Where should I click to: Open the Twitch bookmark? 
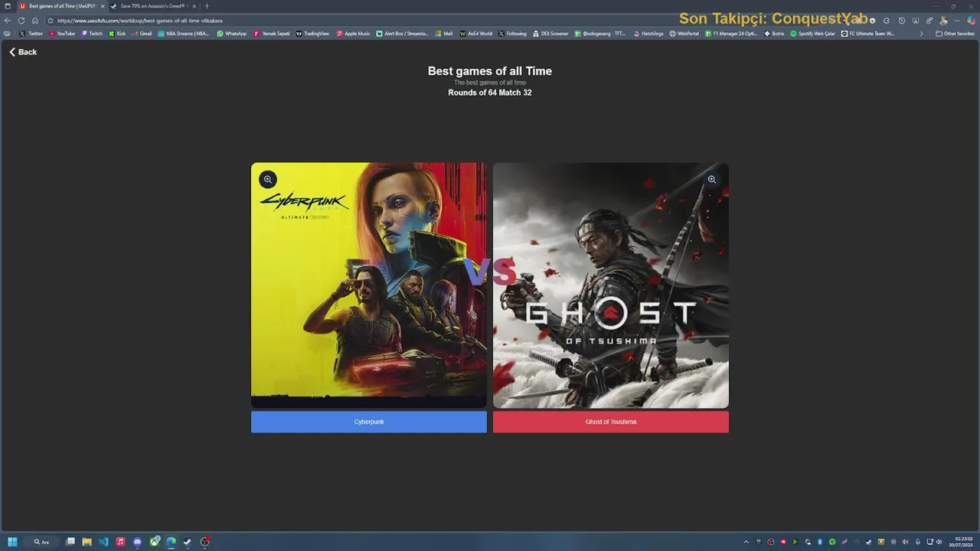(92, 34)
